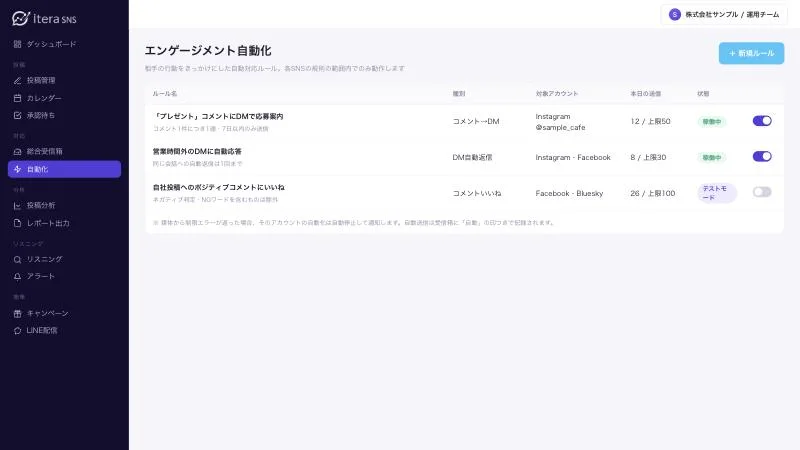Go to リスニング in the sidebar
This screenshot has height=450, width=800.
click(64, 260)
